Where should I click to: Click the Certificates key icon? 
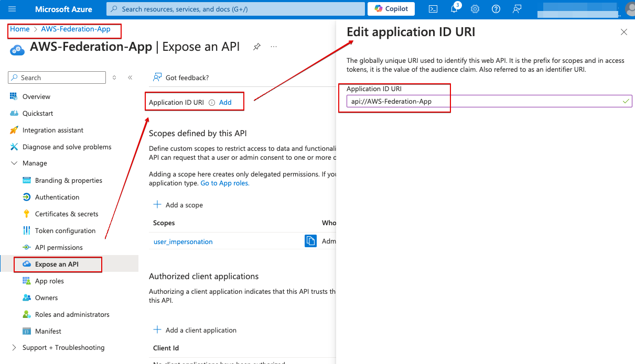[27, 214]
